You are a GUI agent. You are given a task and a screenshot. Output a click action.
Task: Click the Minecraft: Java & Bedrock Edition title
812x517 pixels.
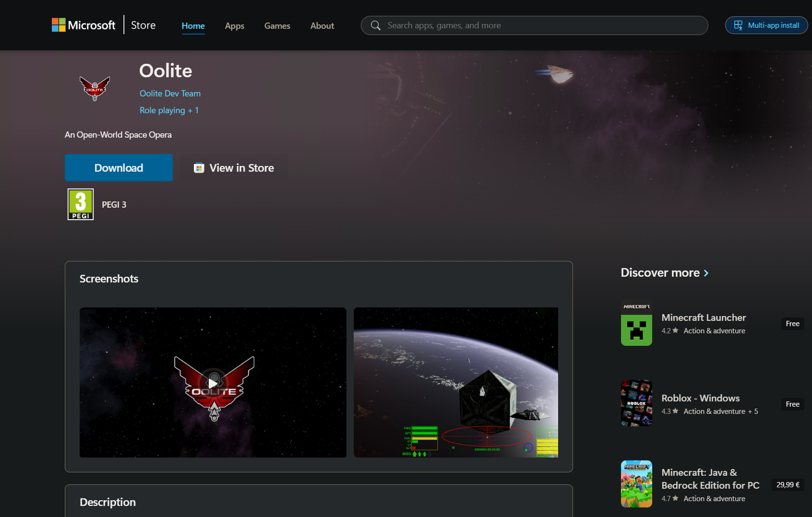tap(710, 479)
